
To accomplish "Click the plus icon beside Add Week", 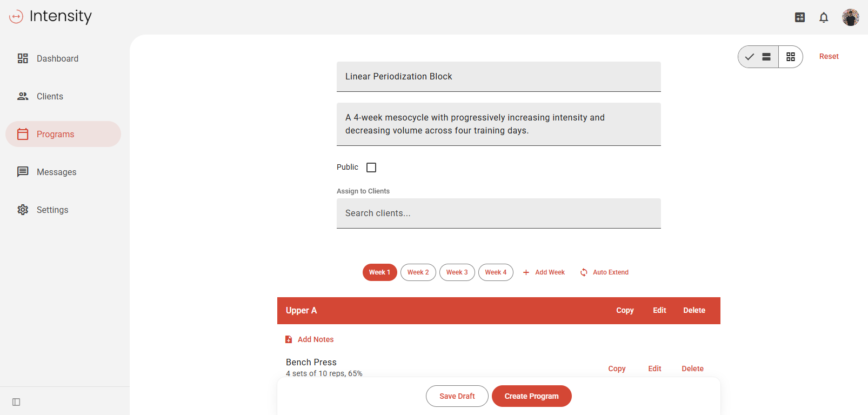I will (x=526, y=272).
